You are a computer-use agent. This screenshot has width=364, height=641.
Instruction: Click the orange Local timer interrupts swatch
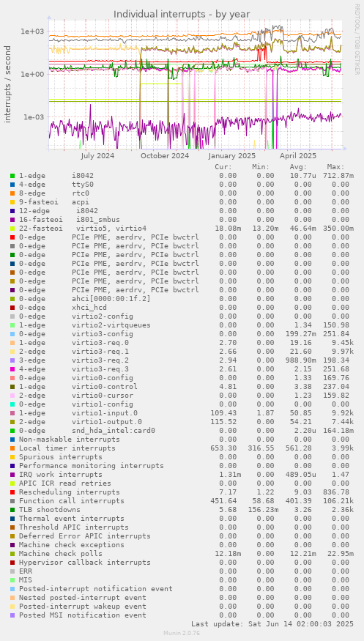coord(12,448)
